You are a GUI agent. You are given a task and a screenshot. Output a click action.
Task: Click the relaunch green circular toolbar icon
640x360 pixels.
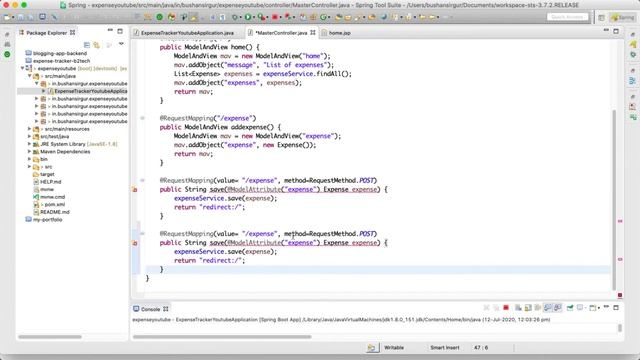(x=324, y=17)
